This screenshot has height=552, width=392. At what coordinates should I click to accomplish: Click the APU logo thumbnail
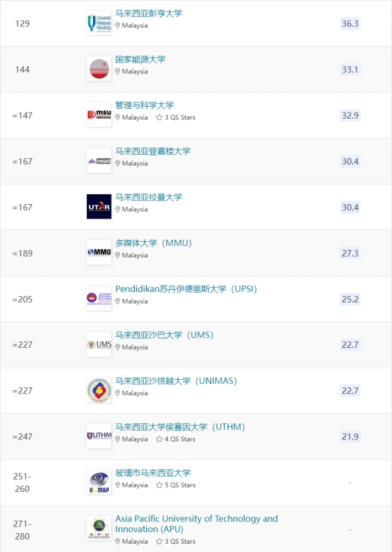pos(99,528)
